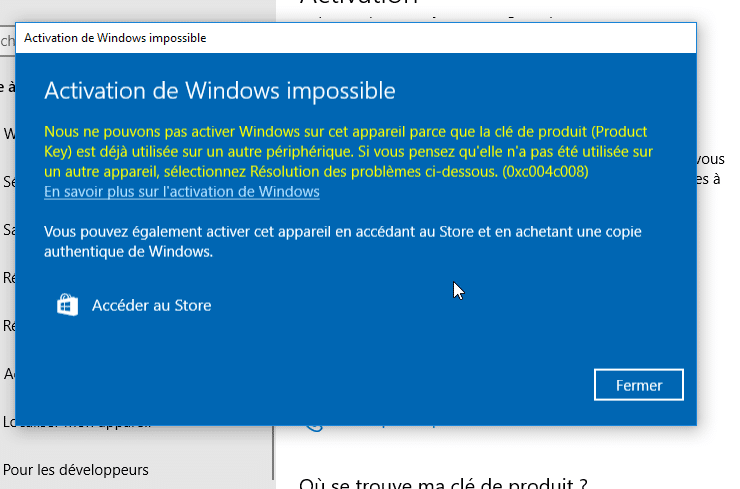Open the En savoir plus sur l'activation link
Screen dimensions: 740x489
[181, 192]
